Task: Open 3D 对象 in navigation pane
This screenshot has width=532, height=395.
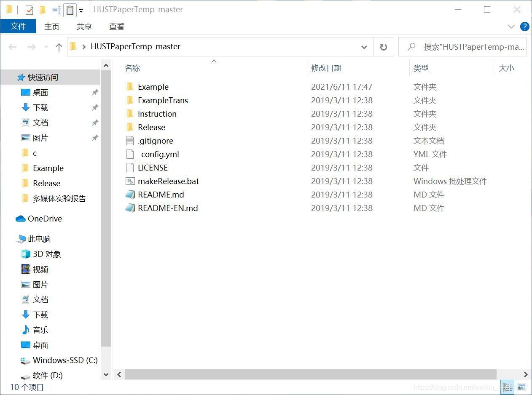Action: point(41,254)
